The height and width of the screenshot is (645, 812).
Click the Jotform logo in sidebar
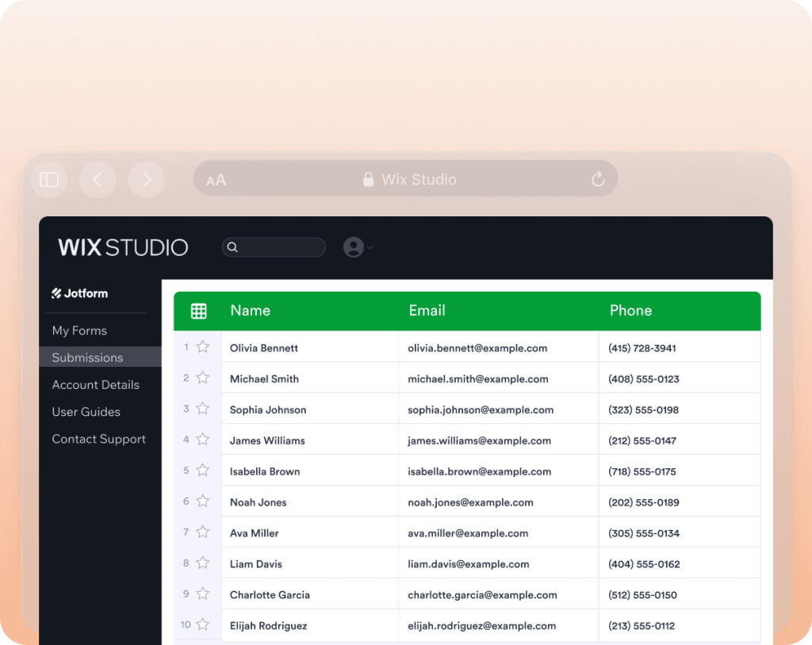80,293
